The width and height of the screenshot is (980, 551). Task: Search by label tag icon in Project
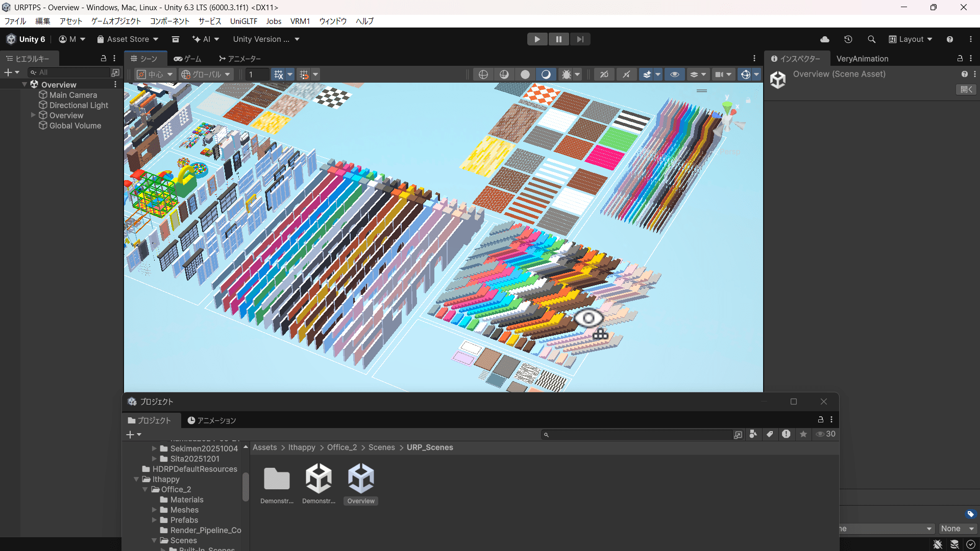tap(770, 434)
